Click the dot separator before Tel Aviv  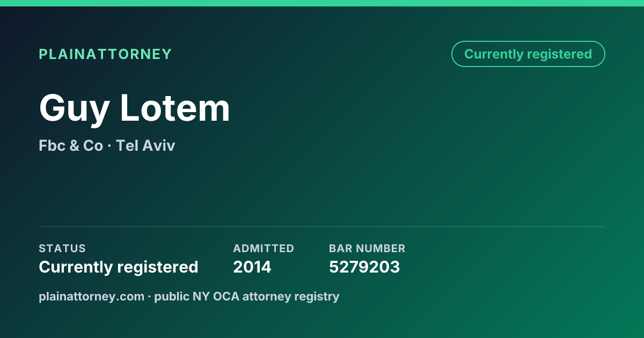pyautogui.click(x=109, y=146)
